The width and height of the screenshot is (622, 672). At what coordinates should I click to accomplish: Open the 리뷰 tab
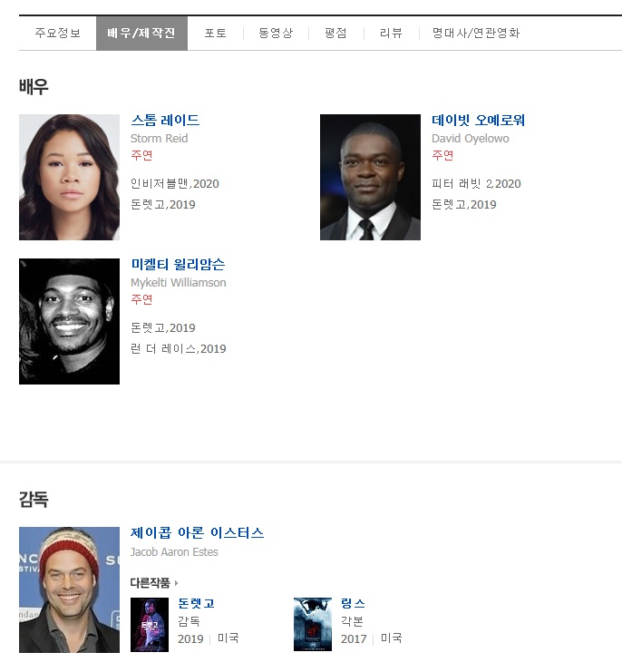pos(391,33)
